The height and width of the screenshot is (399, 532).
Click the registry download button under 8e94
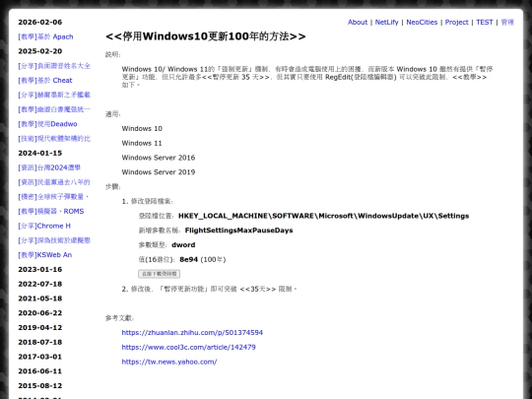tap(160, 274)
